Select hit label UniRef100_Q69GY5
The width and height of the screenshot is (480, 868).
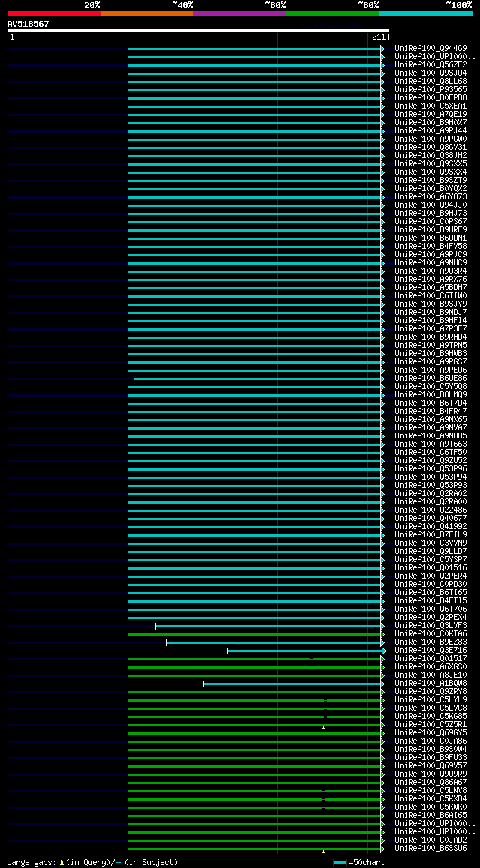pos(430,732)
